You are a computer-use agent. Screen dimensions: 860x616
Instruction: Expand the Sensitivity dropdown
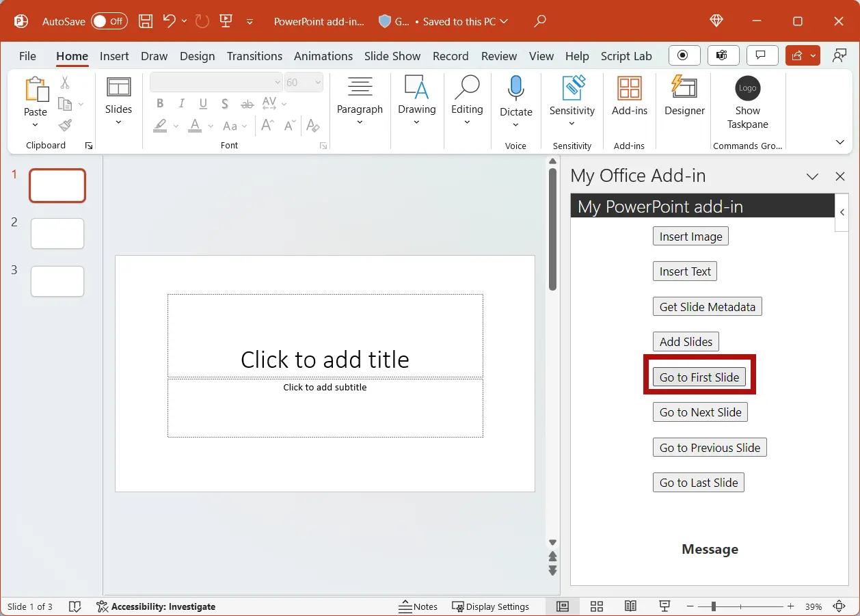coord(572,124)
